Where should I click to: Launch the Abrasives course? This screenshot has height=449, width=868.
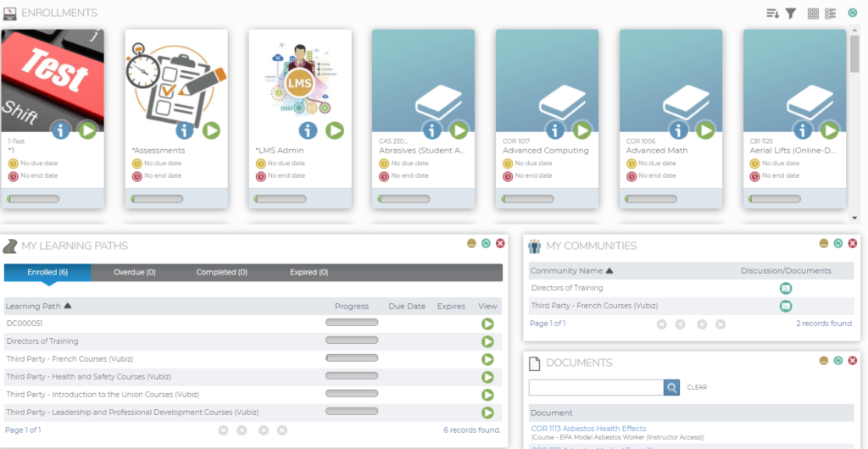coord(459,130)
